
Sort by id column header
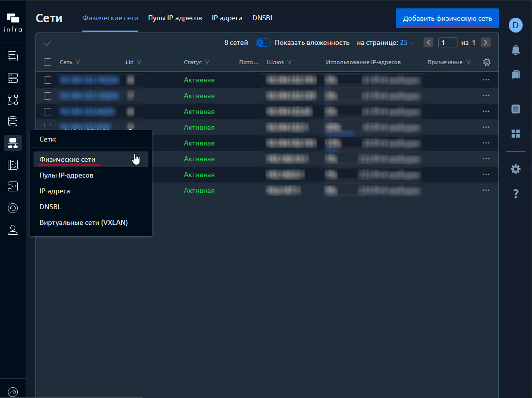(129, 62)
